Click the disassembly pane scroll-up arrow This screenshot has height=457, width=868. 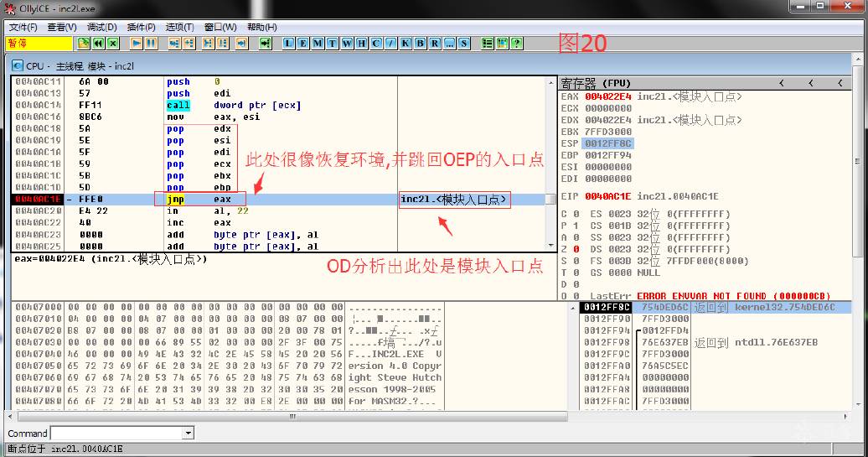pos(550,82)
